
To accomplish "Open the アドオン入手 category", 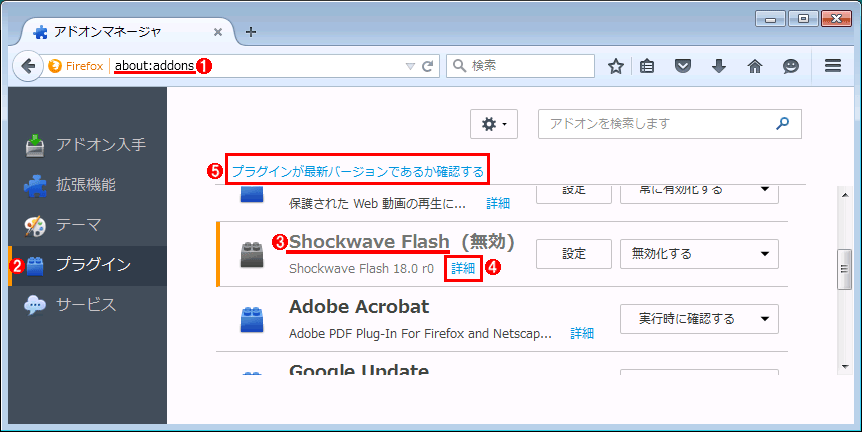I will click(87, 145).
